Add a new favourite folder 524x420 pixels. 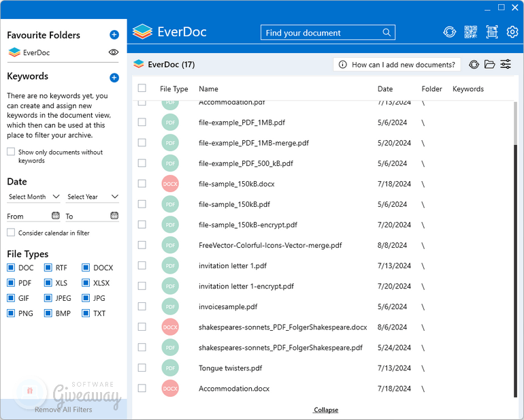114,35
